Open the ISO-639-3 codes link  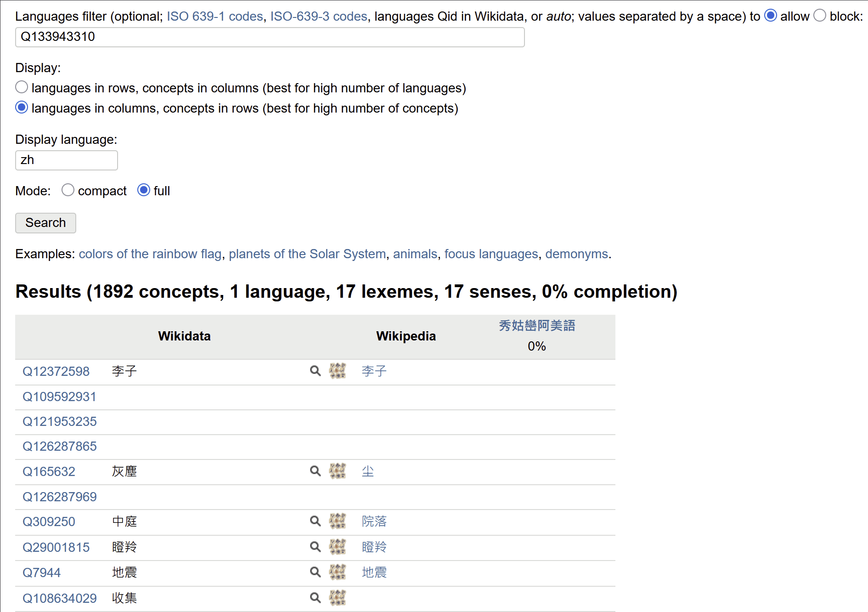click(319, 17)
